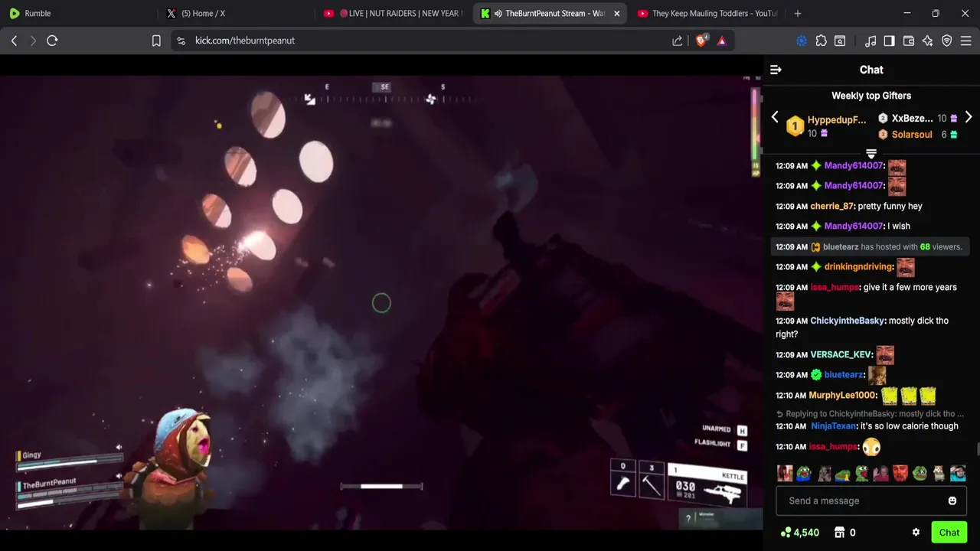Viewport: 980px width, 551px height.
Task: Switch to the LIVE | NUT RAIDERS tab
Action: pos(393,13)
